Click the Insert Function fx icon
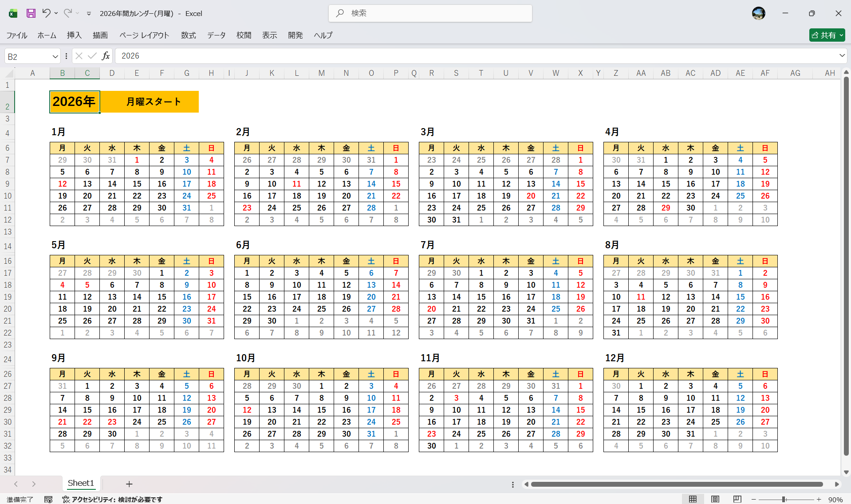Viewport: 851px width, 504px height. click(106, 56)
